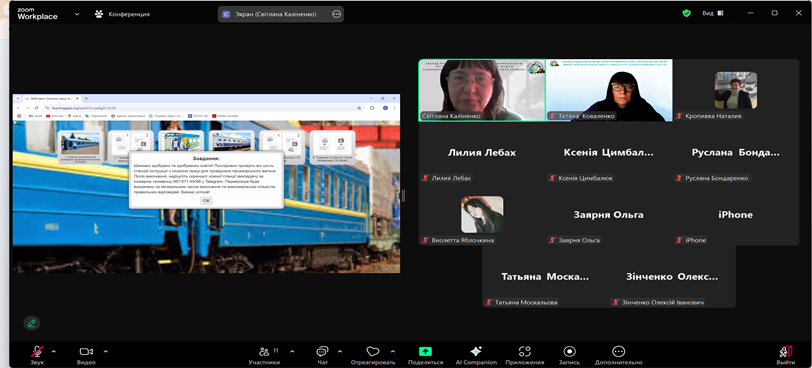The image size is (812, 368).
Task: Click the green encryption shield icon
Action: tap(686, 13)
